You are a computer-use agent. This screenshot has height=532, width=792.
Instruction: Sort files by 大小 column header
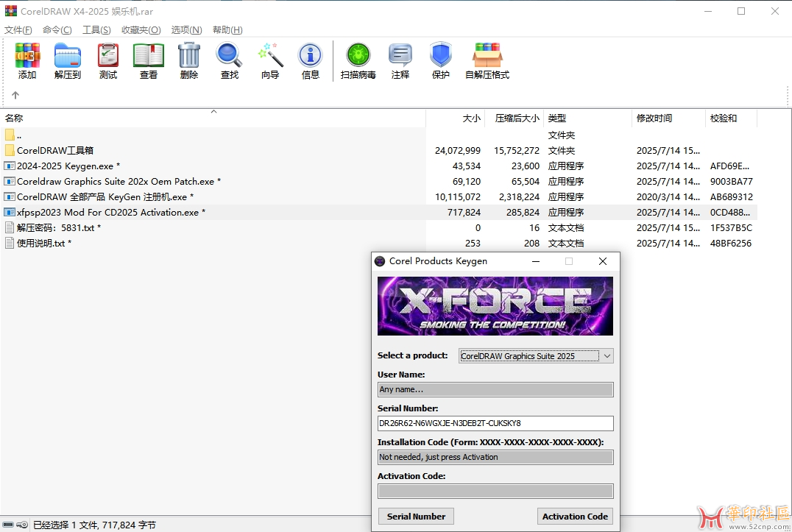coord(456,118)
